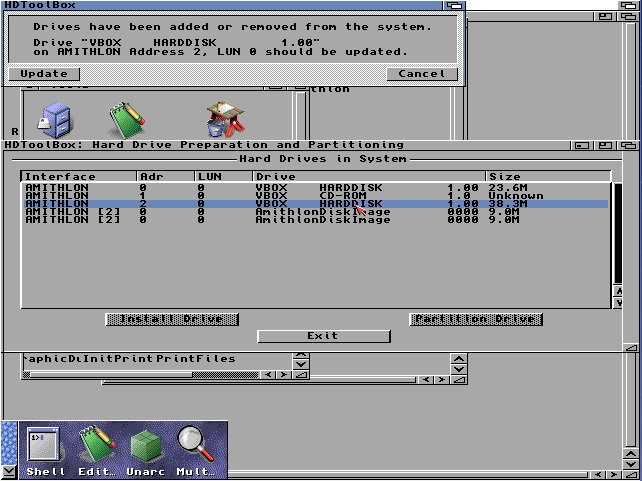The height and width of the screenshot is (481, 642).
Task: Click left arrow of PrintFiles horizontal scrollbar
Action: (268, 375)
